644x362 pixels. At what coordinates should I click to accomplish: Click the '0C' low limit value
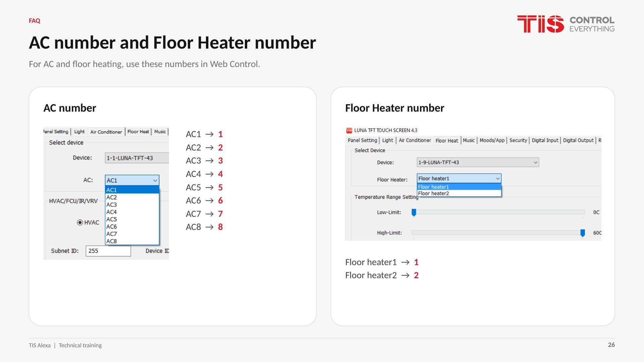[596, 212]
